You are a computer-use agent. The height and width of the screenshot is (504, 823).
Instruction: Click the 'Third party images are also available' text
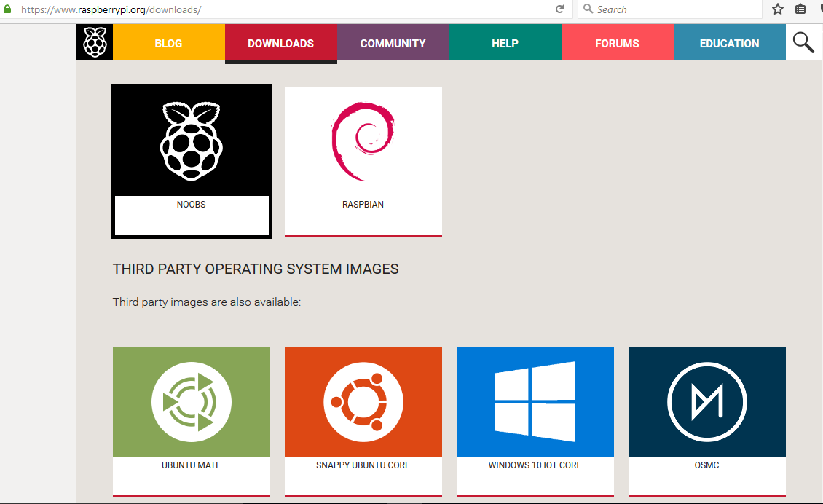coord(207,302)
